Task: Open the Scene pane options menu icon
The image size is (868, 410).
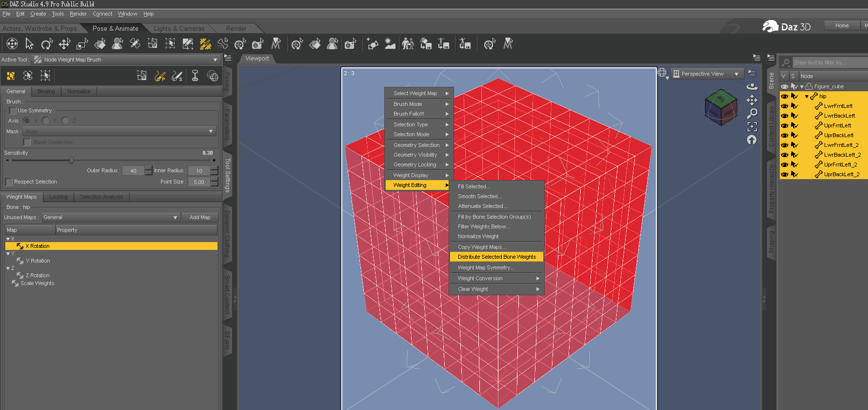Action: click(x=771, y=58)
